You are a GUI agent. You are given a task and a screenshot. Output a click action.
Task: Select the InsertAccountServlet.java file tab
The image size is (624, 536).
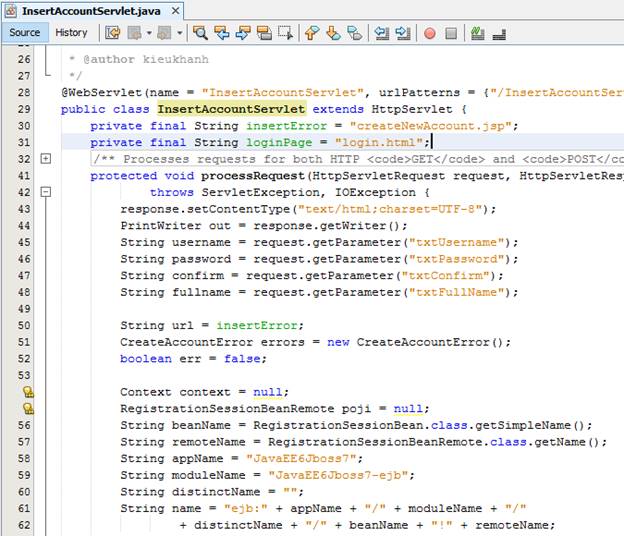click(91, 11)
